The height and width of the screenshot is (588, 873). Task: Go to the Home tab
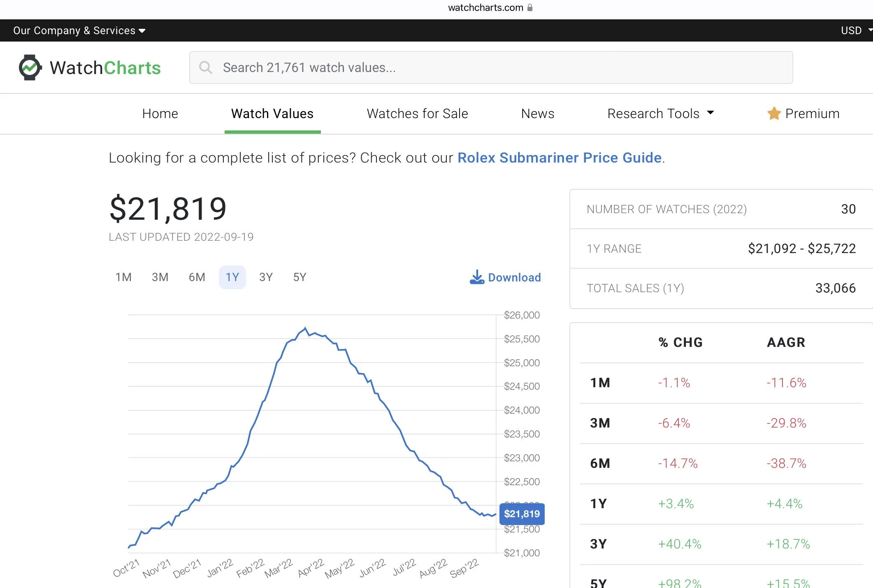click(160, 114)
